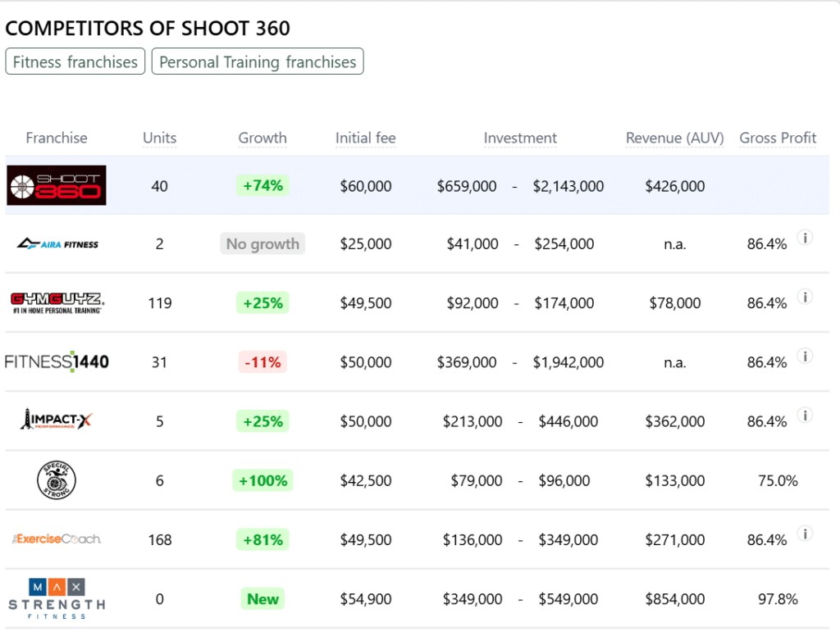Click the $2,143,000 investment value
This screenshot has height=632, width=840.
tap(568, 186)
